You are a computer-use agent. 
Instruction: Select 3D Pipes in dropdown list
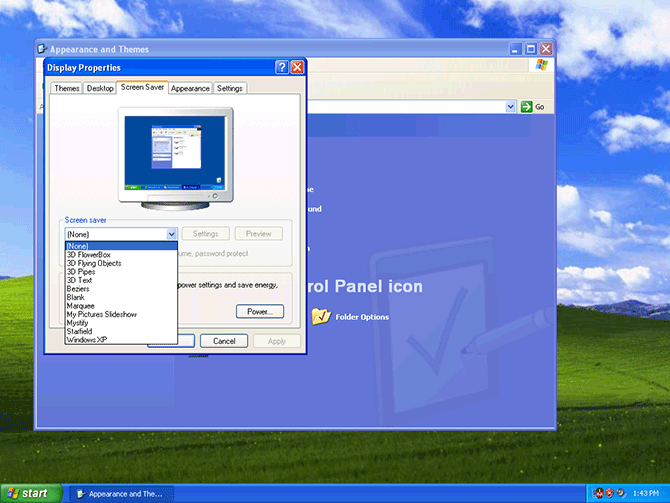121,272
